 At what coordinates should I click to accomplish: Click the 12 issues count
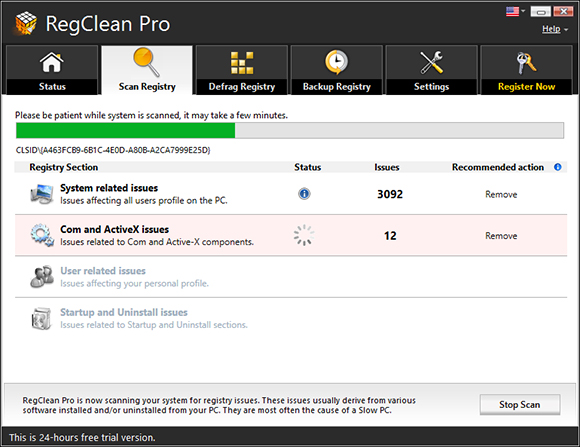(x=390, y=236)
